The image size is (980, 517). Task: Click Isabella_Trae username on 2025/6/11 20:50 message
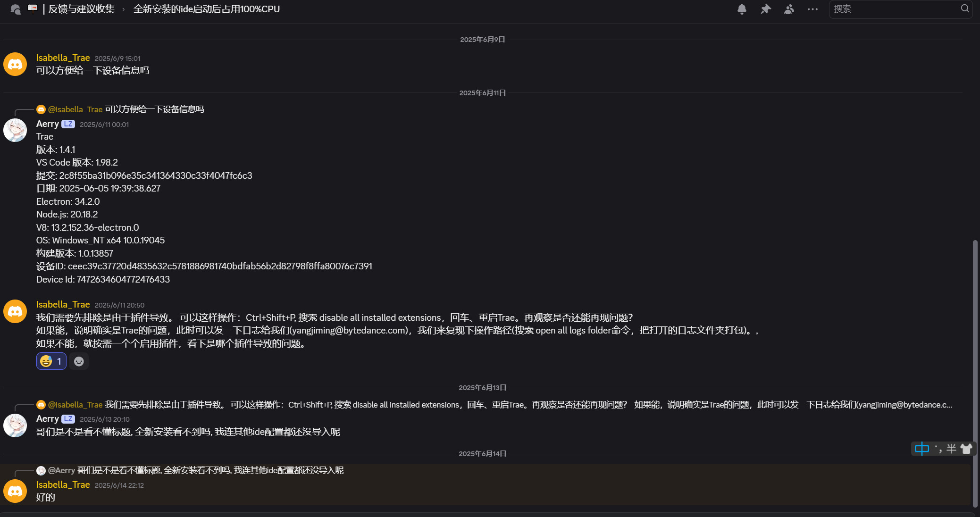pos(63,304)
